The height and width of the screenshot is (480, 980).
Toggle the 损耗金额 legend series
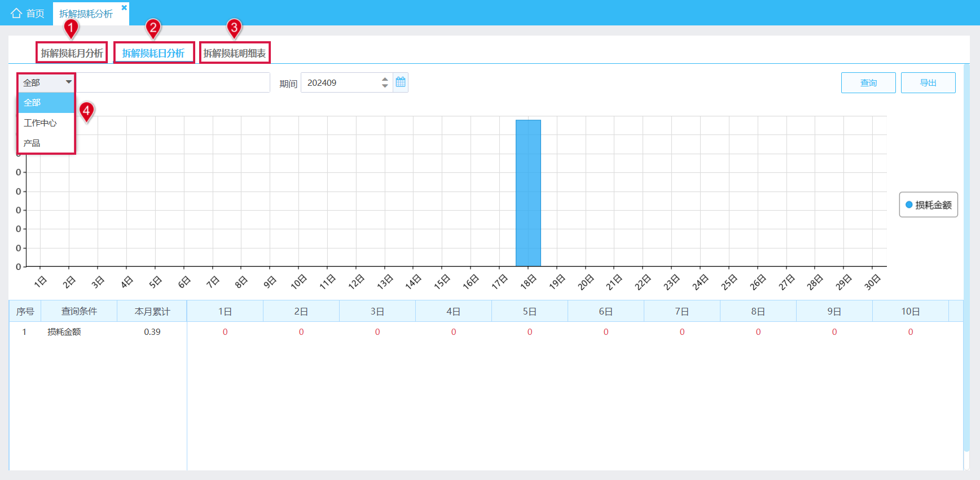tap(928, 205)
